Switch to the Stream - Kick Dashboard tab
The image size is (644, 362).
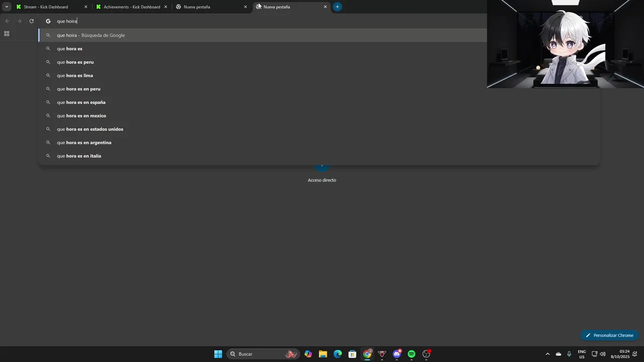(52, 7)
